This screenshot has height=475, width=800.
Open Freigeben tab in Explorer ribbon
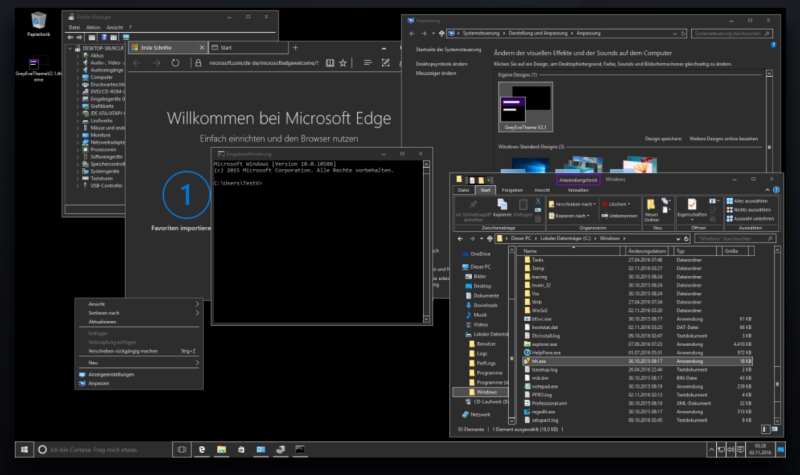512,190
